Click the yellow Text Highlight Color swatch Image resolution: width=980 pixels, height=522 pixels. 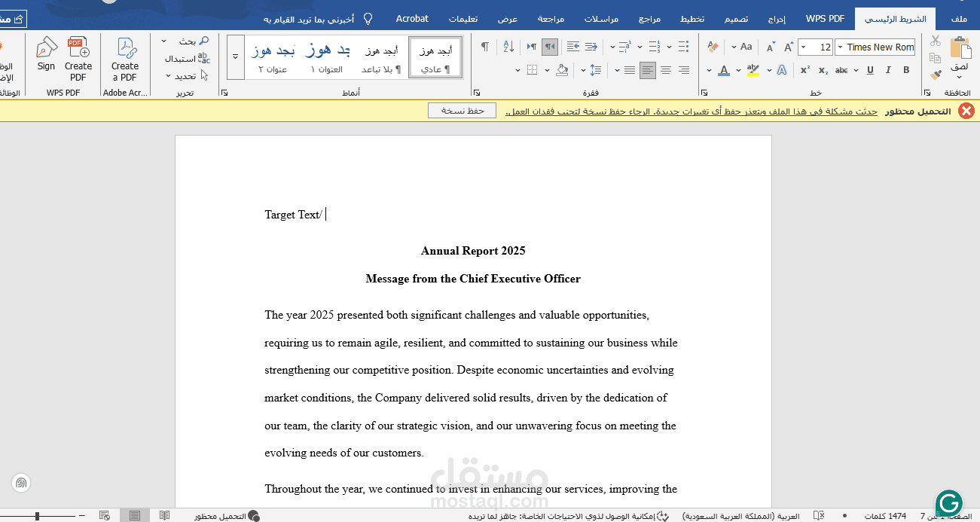[x=753, y=70]
